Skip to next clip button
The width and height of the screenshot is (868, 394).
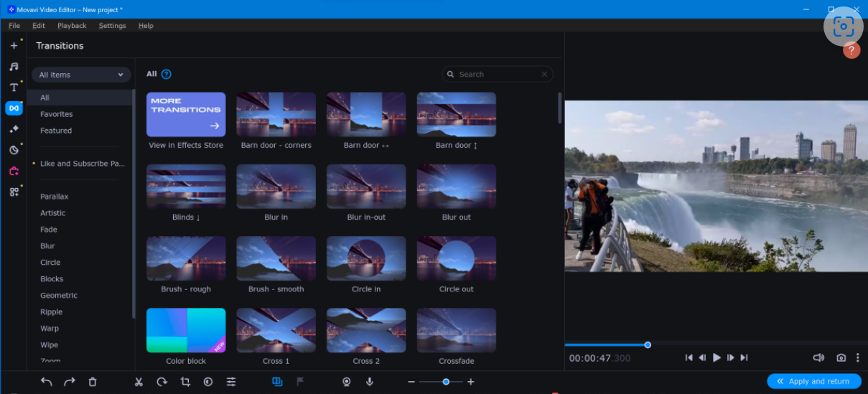click(x=745, y=357)
